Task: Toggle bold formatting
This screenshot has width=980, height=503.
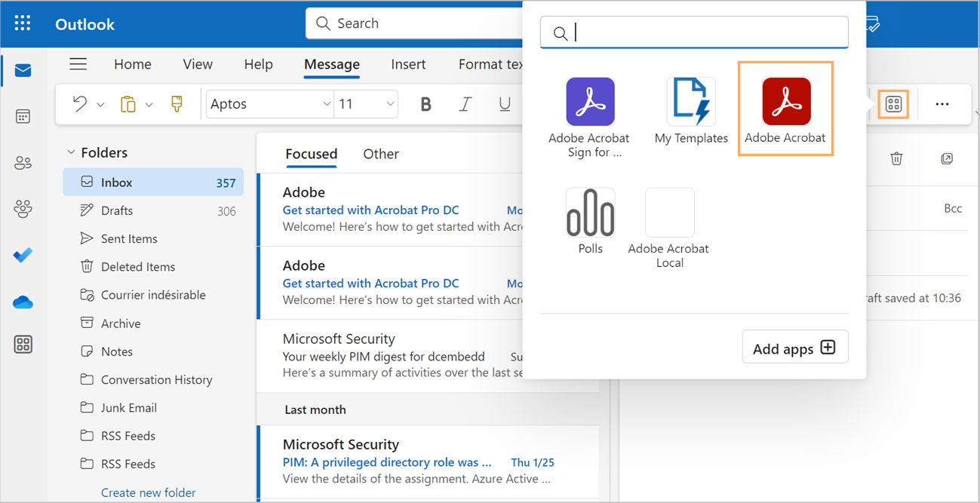Action: coord(425,104)
